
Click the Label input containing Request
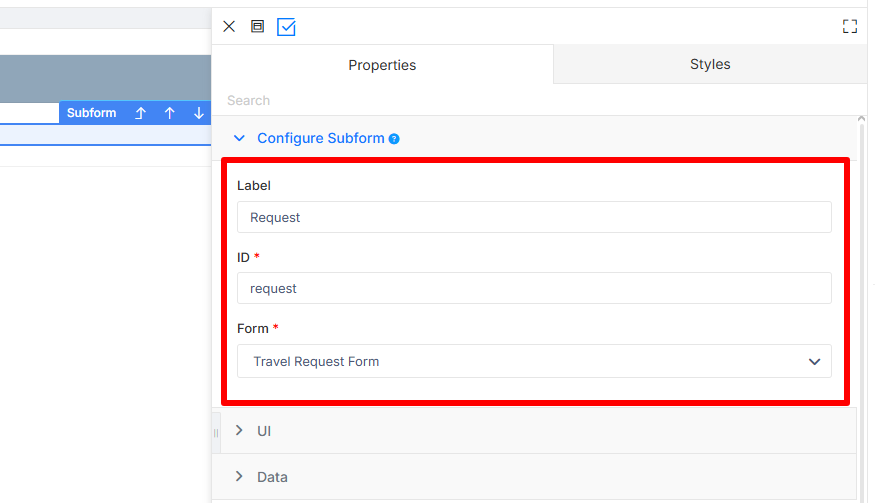(534, 217)
